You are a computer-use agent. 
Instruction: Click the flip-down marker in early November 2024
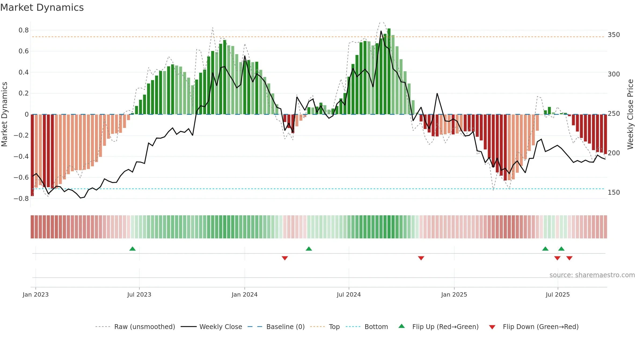pos(421,258)
